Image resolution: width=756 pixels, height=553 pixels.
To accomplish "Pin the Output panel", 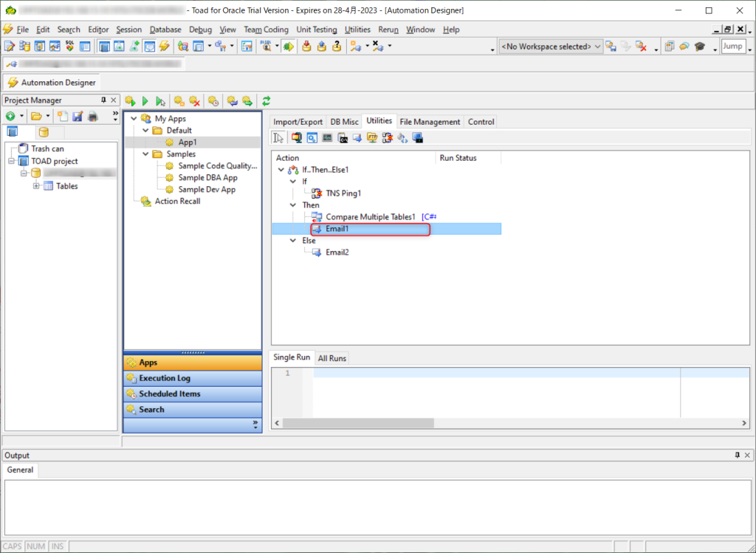I will coord(738,455).
